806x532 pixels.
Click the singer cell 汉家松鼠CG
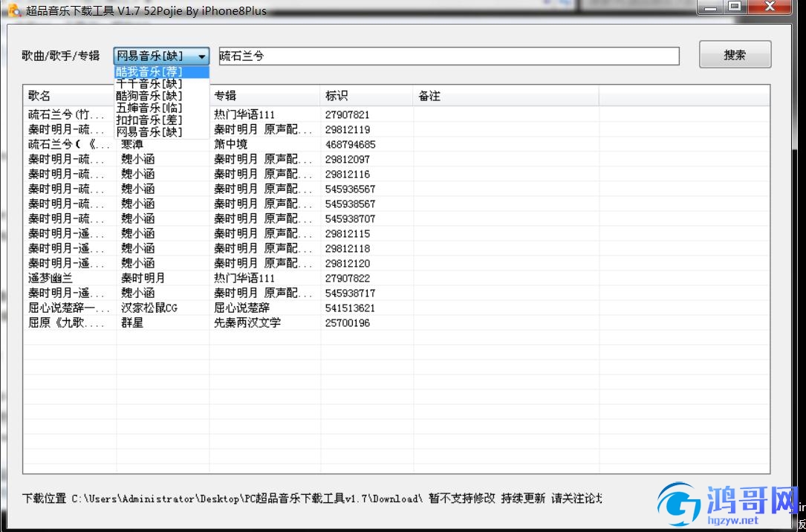pyautogui.click(x=149, y=308)
